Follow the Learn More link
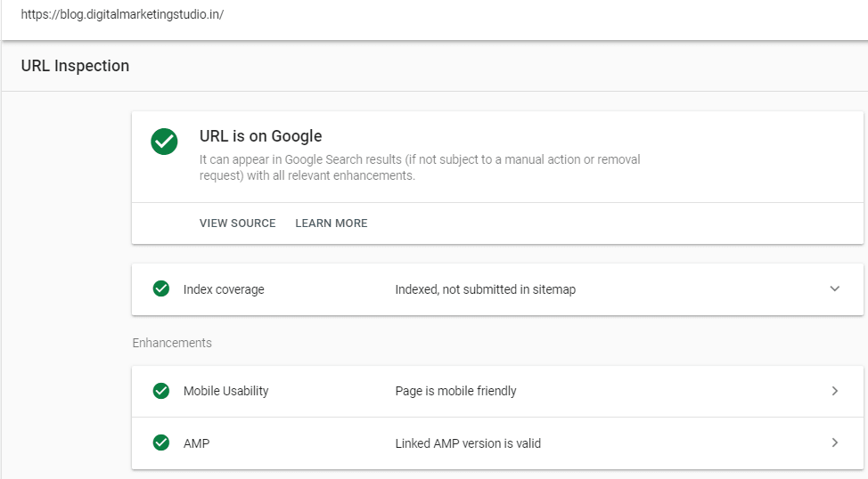868x479 pixels. coord(331,223)
